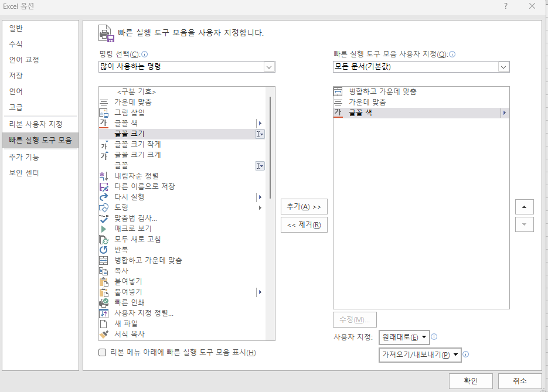This screenshot has height=392, width=548.
Task: Open the 고급 options category
Action: 16,107
